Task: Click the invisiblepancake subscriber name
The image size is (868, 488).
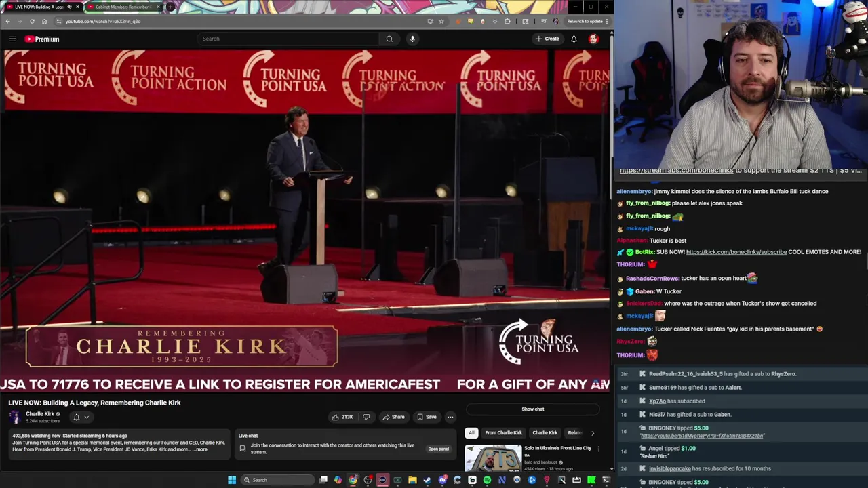Action: (671, 469)
